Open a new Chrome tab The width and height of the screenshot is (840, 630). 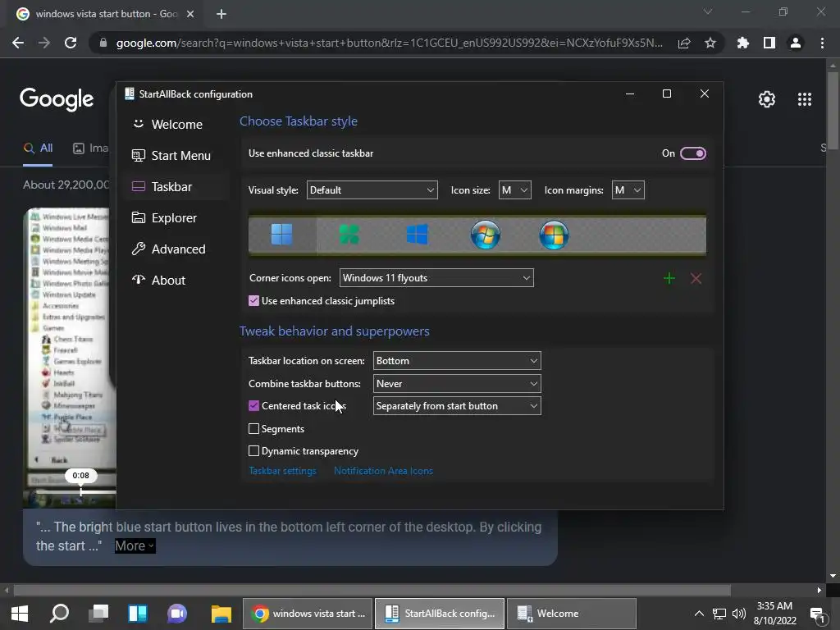(221, 14)
